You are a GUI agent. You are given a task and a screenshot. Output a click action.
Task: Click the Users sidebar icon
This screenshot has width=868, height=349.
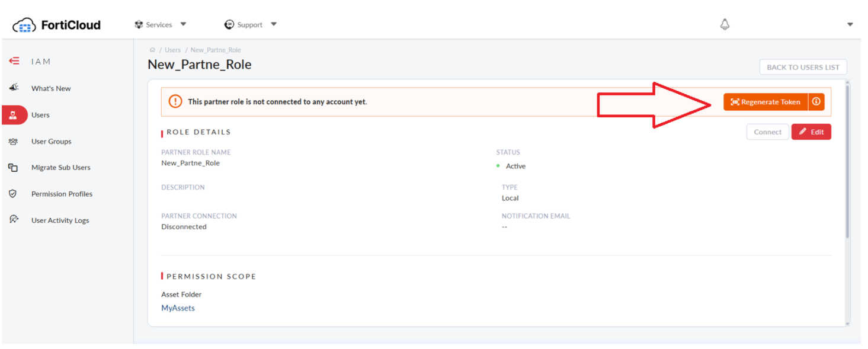point(13,115)
